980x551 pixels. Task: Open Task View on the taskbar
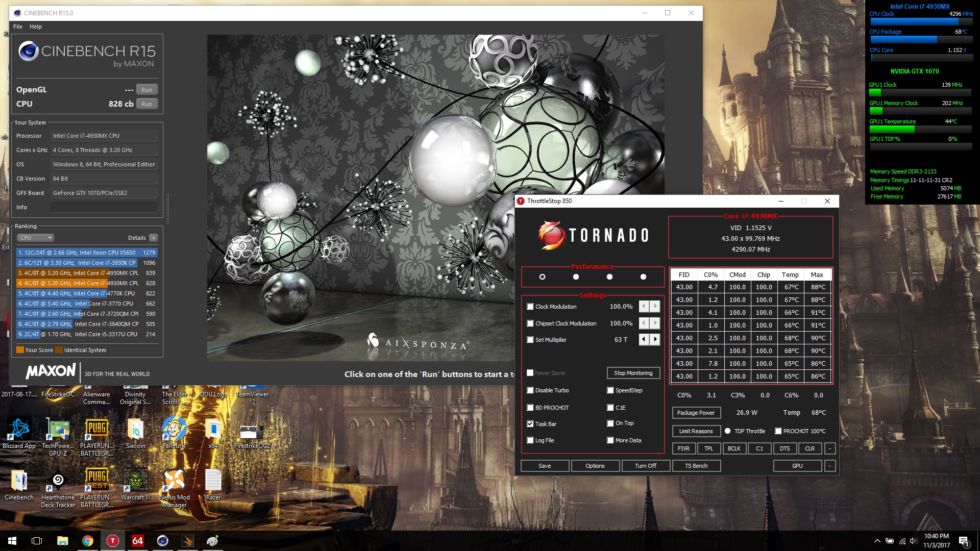[x=37, y=541]
